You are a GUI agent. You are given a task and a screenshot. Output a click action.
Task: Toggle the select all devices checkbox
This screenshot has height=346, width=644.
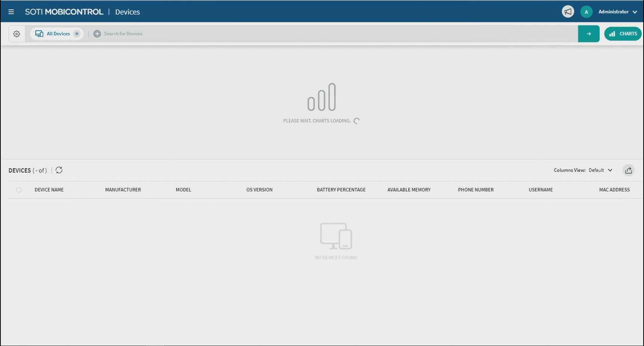pos(19,190)
